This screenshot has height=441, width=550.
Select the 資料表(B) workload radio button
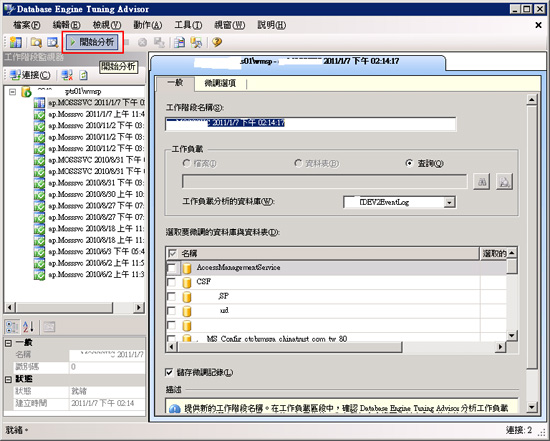pyautogui.click(x=298, y=163)
